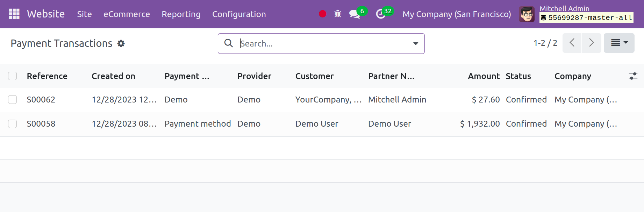Click the red recording indicator dot
The height and width of the screenshot is (212, 644).
click(x=322, y=14)
